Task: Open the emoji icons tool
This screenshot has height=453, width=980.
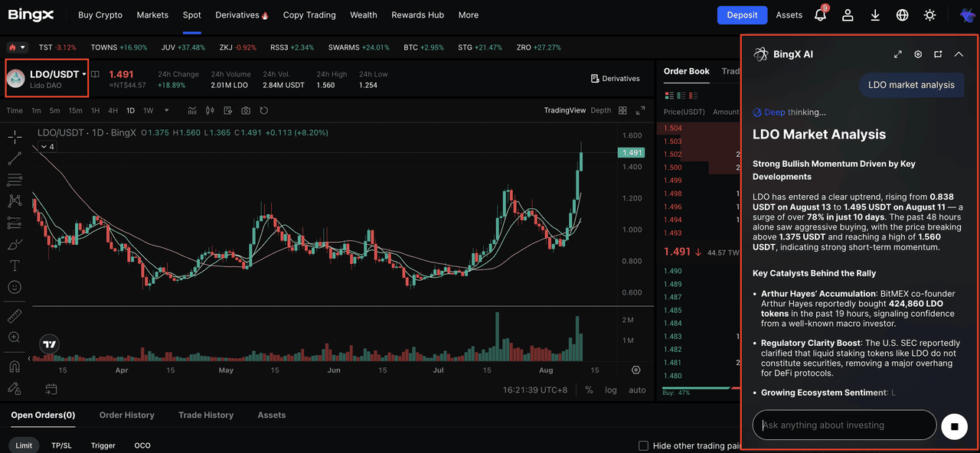Action: [15, 288]
